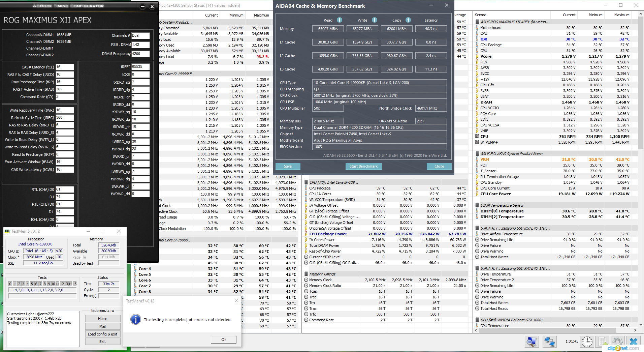Screen dimensions: 644x352
Task: Click the fan icon beside W_PUMP+
Action: 477,142
